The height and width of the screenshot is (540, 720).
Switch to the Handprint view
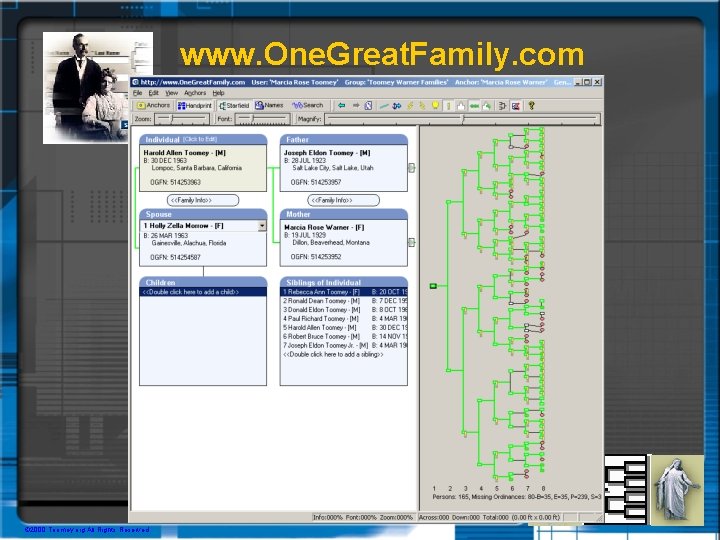coord(195,106)
